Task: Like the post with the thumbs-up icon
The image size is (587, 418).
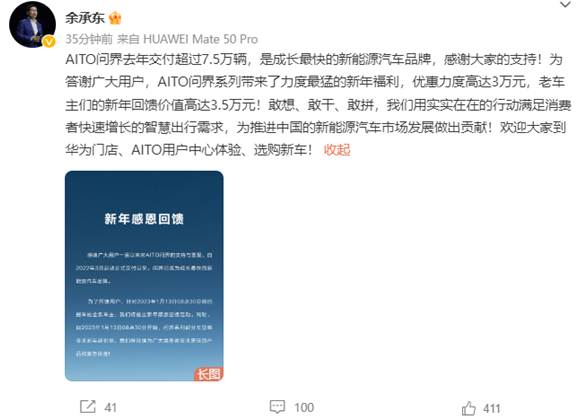Action: pos(469,408)
